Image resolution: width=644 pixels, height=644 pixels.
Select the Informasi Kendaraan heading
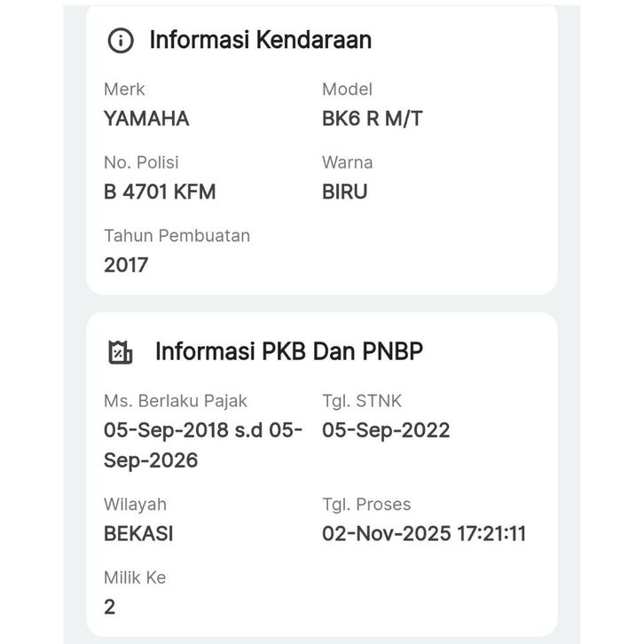tap(260, 40)
